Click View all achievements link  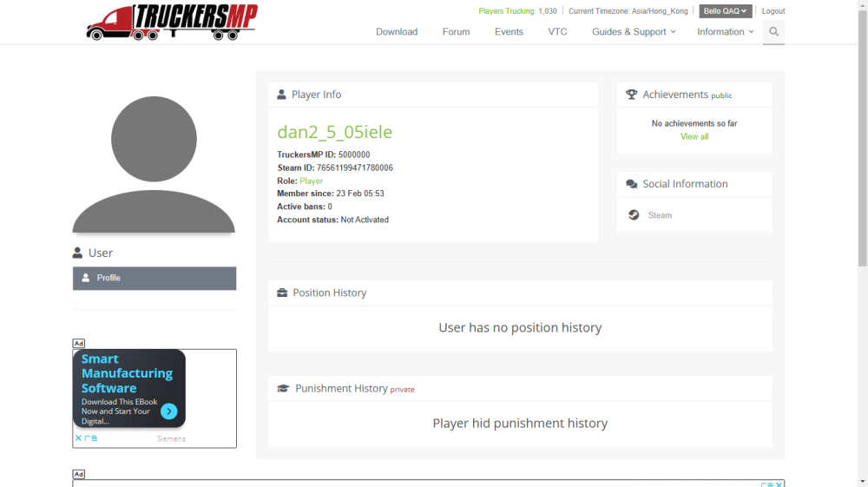click(x=694, y=136)
